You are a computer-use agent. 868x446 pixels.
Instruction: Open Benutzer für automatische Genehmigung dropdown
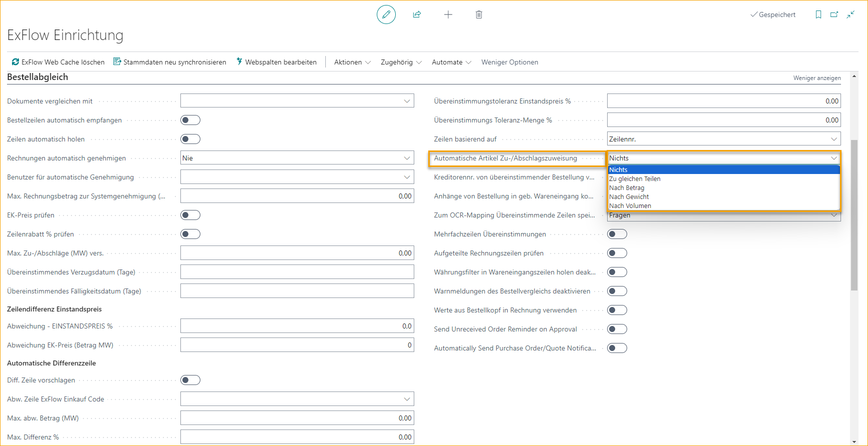coord(297,177)
